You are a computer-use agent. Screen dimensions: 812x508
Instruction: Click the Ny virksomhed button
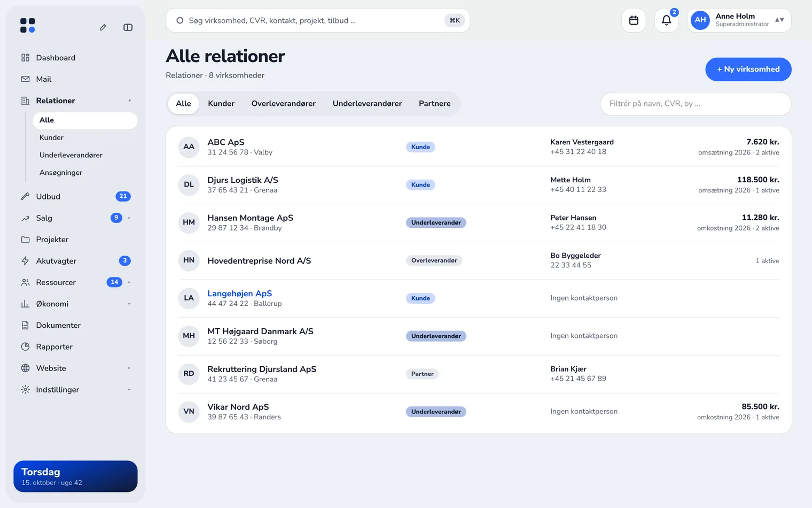point(748,70)
